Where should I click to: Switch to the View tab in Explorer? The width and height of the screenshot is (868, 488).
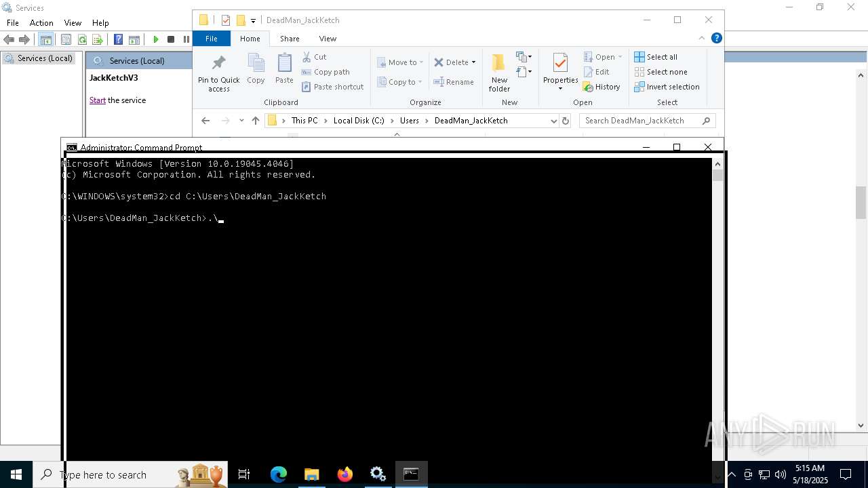[328, 39]
